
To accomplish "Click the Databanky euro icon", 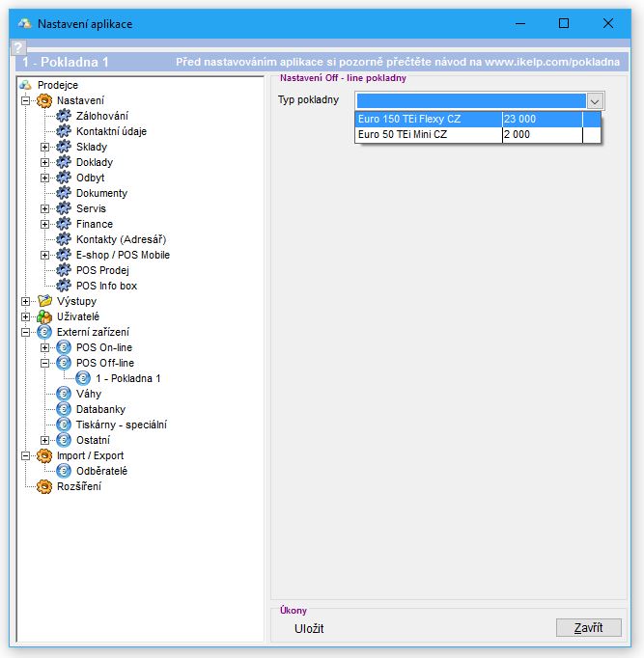I will 64,409.
